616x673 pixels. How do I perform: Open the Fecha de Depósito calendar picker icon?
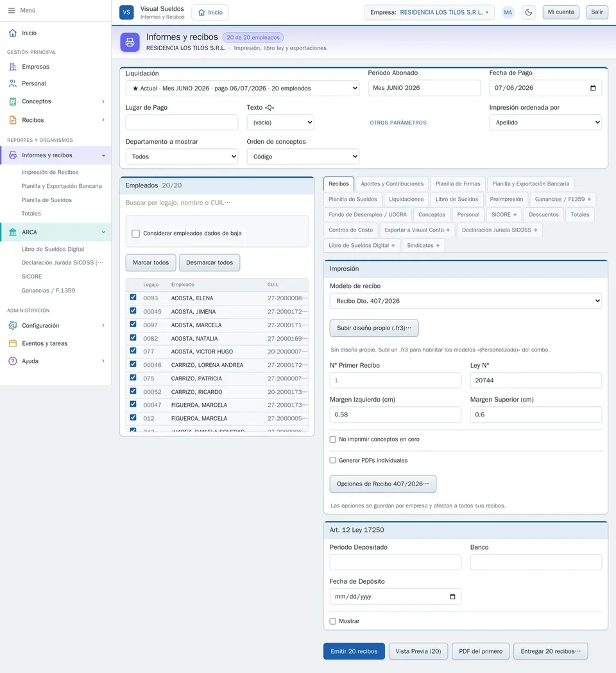(452, 597)
